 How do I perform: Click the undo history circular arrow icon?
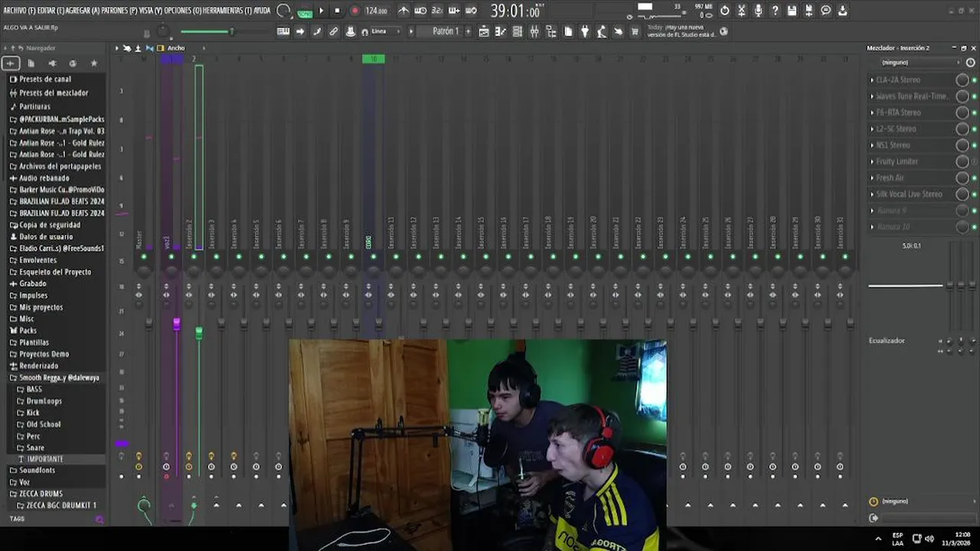[724, 11]
